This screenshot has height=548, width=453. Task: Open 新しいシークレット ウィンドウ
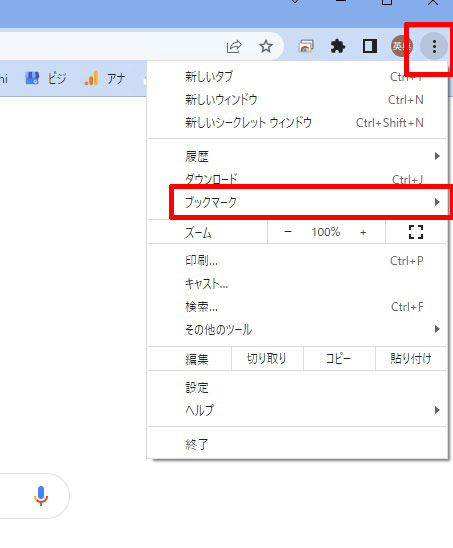(x=297, y=123)
